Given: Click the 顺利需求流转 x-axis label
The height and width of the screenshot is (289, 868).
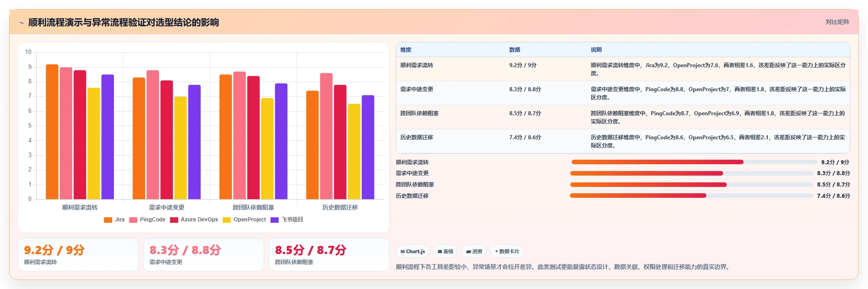Looking at the screenshot, I should (x=80, y=207).
